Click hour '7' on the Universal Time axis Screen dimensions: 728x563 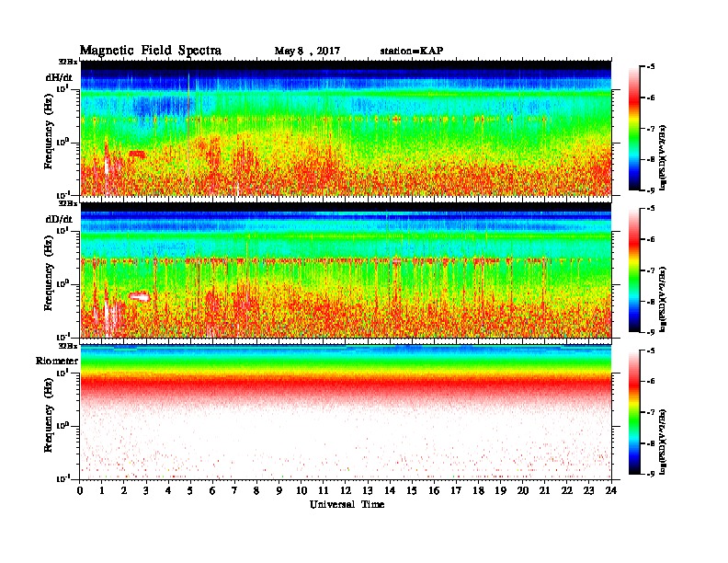[235, 490]
